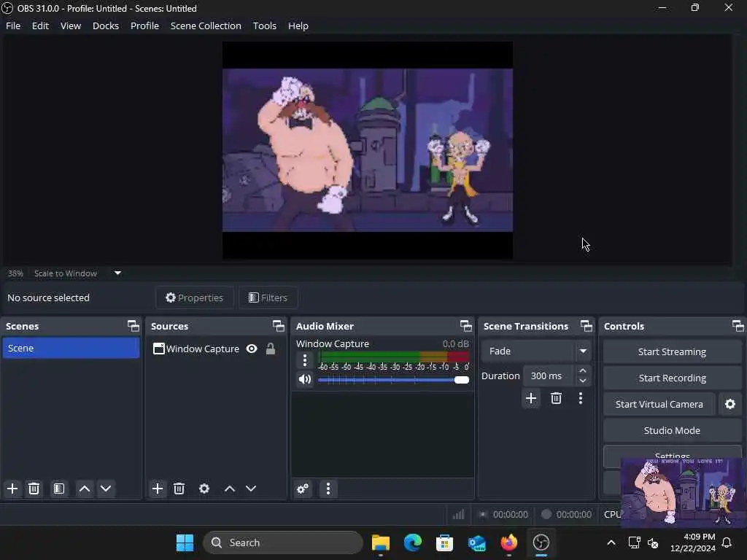This screenshot has height=560, width=747.
Task: Click the floating picture-in-picture video thumbnail
Action: 683,493
